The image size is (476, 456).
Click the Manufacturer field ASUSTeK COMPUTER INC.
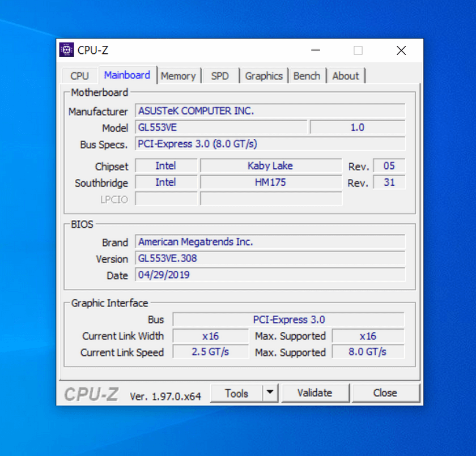[270, 111]
